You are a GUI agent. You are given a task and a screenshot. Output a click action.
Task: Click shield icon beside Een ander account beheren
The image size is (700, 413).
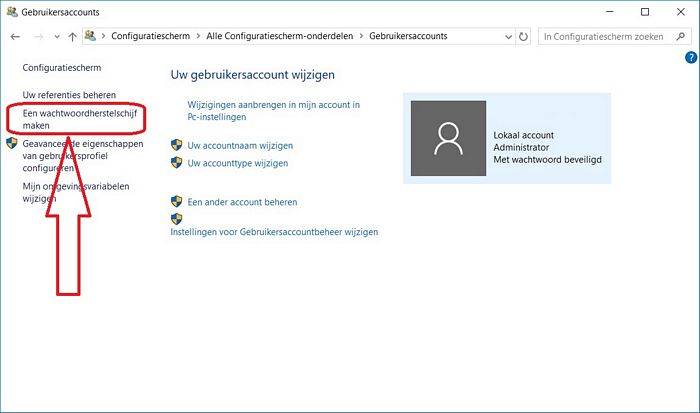pos(177,202)
